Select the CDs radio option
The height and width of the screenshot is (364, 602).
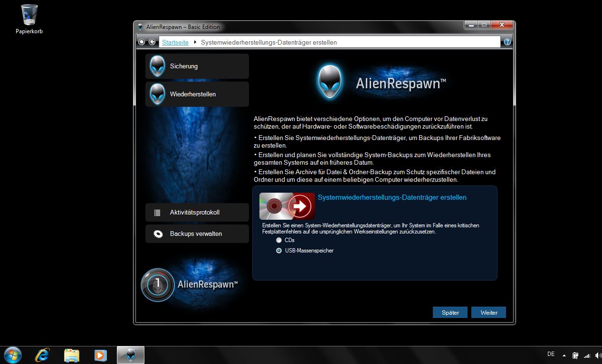click(279, 240)
